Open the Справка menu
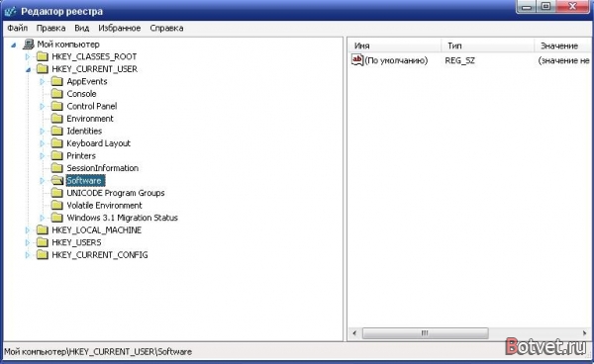The height and width of the screenshot is (364, 594). [x=166, y=28]
